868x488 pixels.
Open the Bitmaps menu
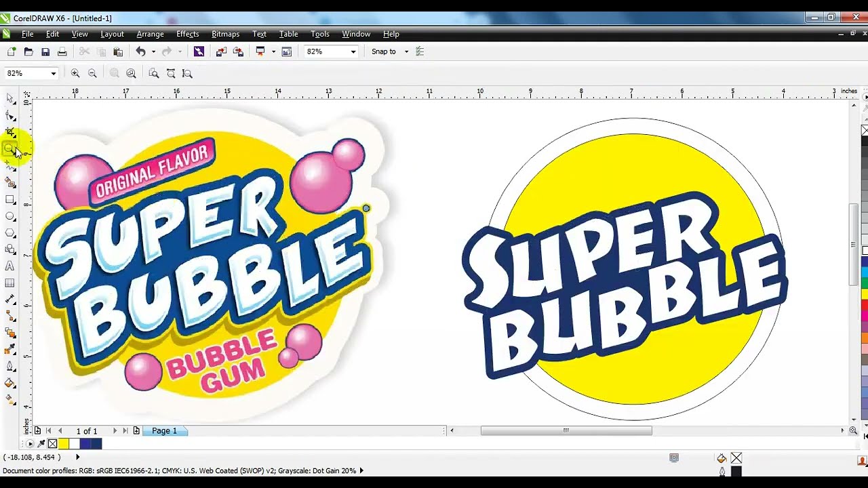pyautogui.click(x=225, y=34)
